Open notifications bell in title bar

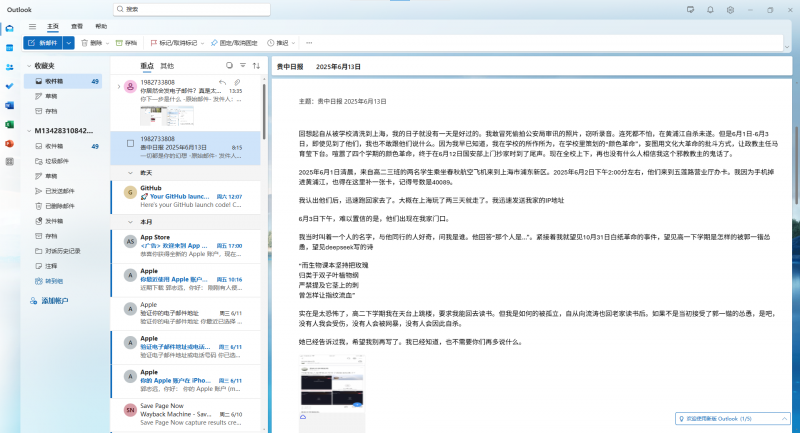pos(710,10)
